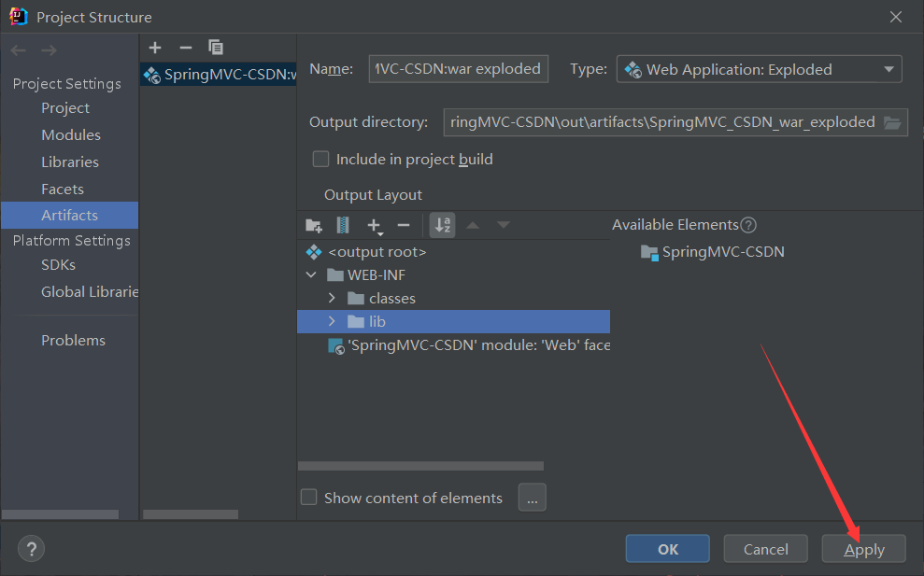Create archive icon in output layout

342,225
